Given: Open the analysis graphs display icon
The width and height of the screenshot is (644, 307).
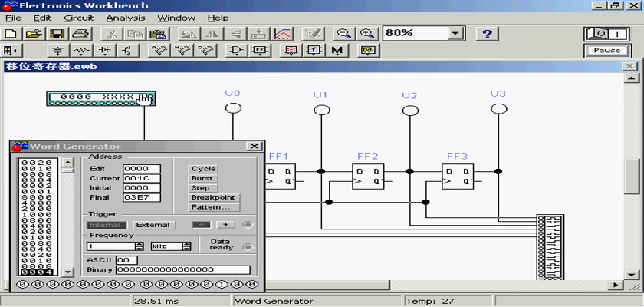Looking at the screenshot, I should pos(283,34).
